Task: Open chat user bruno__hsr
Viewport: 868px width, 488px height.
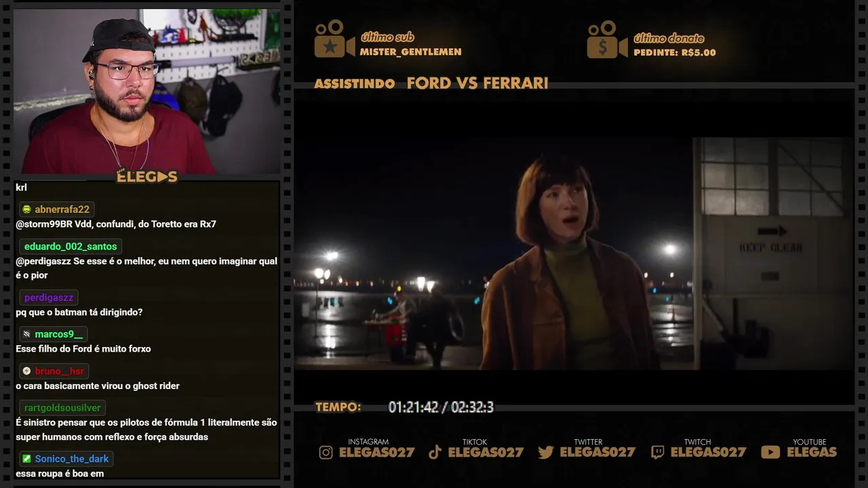Action: pos(60,371)
